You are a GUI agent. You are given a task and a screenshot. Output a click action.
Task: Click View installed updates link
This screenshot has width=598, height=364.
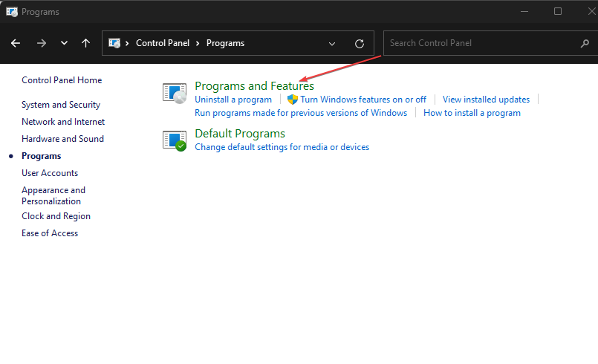coord(486,100)
